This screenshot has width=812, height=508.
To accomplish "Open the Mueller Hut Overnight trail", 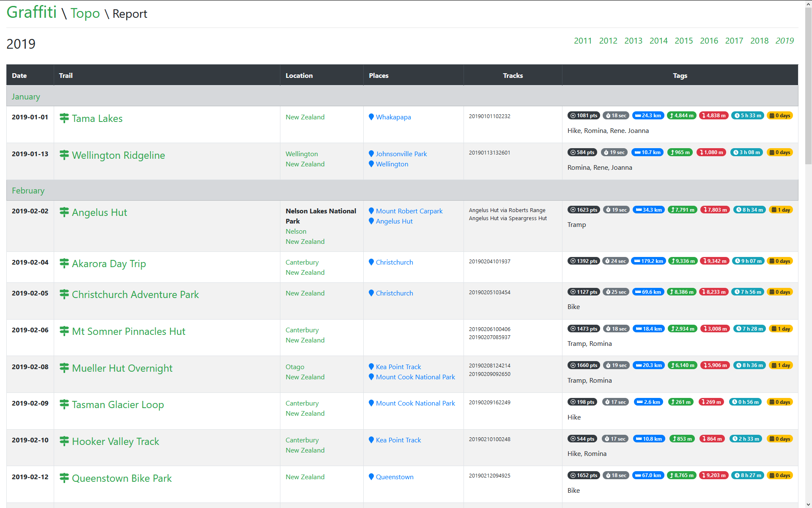I will tap(122, 368).
